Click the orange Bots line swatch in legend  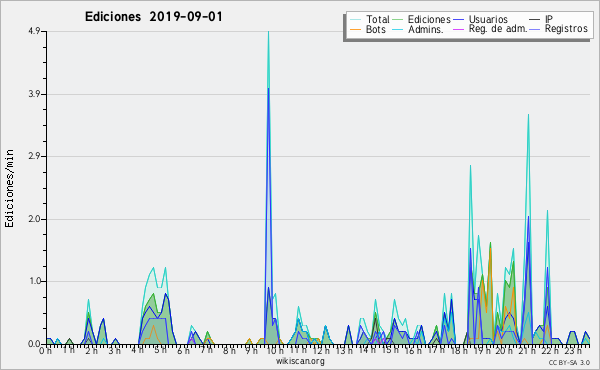coord(355,29)
